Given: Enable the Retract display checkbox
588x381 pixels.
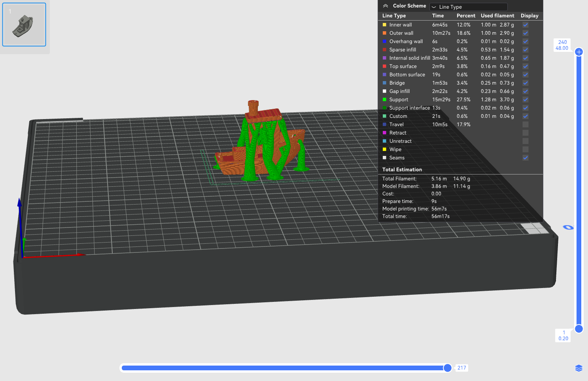Looking at the screenshot, I should click(525, 133).
